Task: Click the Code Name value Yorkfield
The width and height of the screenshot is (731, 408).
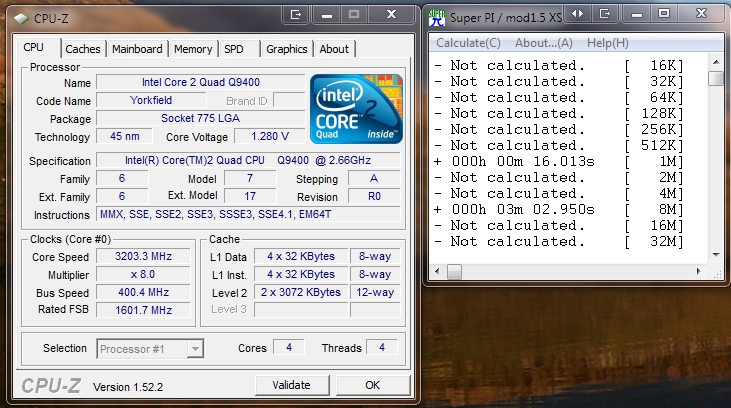Action: 152,100
